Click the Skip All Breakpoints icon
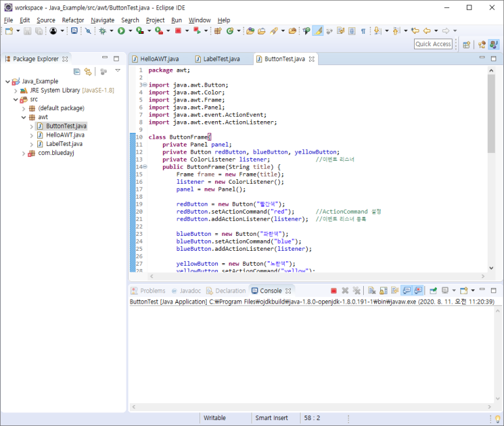The image size is (504, 426). pyautogui.click(x=88, y=31)
